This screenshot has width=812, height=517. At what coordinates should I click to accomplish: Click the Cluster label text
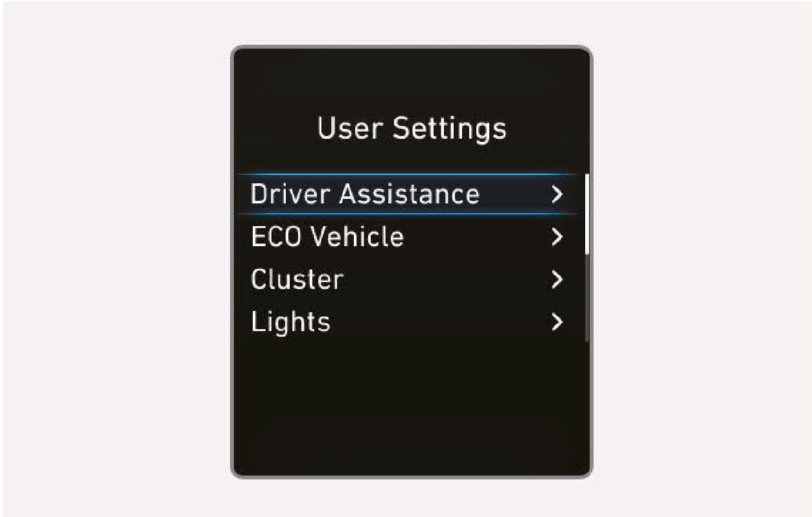pos(297,280)
